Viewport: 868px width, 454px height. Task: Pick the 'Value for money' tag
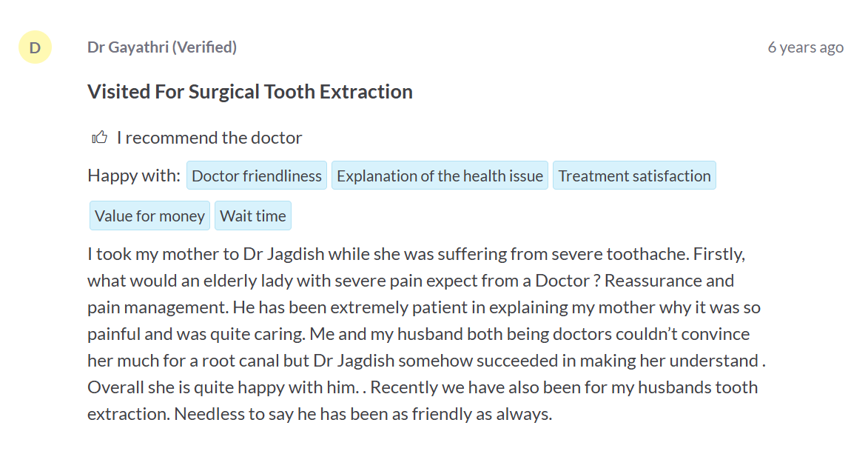149,216
